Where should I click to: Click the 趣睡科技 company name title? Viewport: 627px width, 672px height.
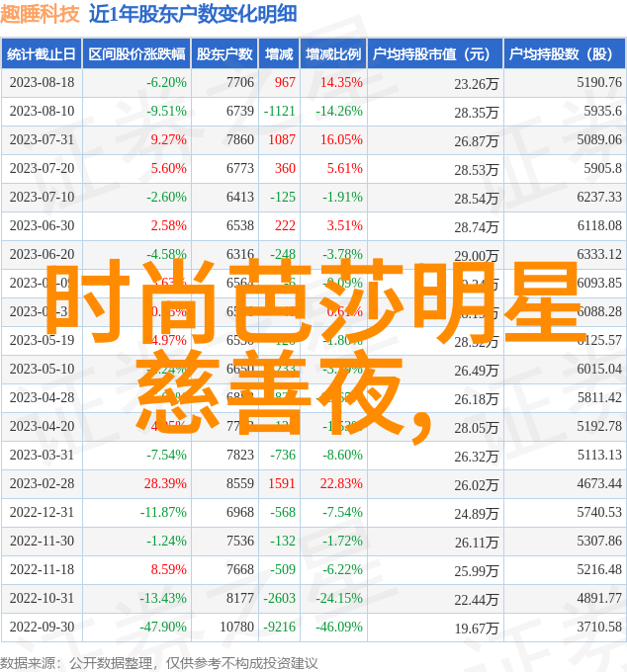(x=41, y=15)
